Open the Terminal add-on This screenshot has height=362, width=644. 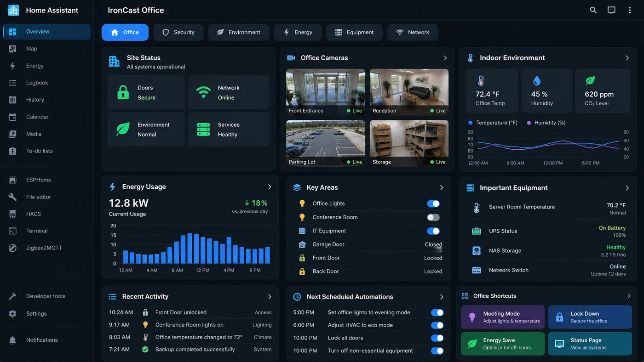pyautogui.click(x=46, y=231)
